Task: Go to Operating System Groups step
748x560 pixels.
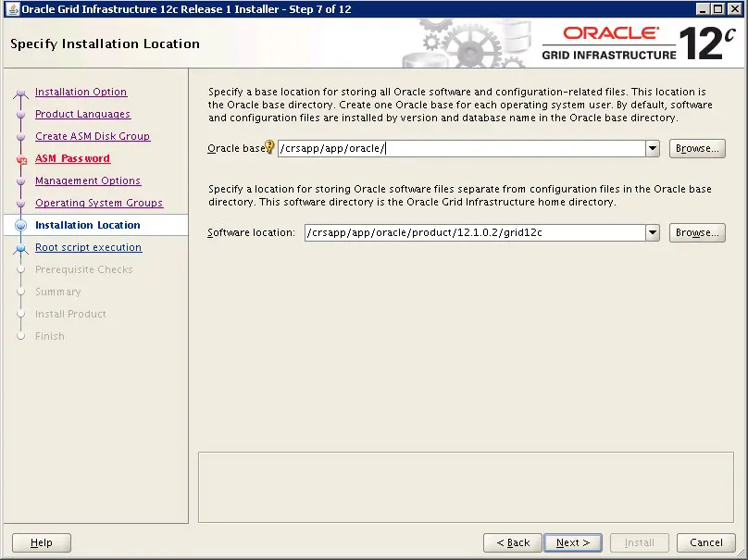Action: click(x=99, y=203)
